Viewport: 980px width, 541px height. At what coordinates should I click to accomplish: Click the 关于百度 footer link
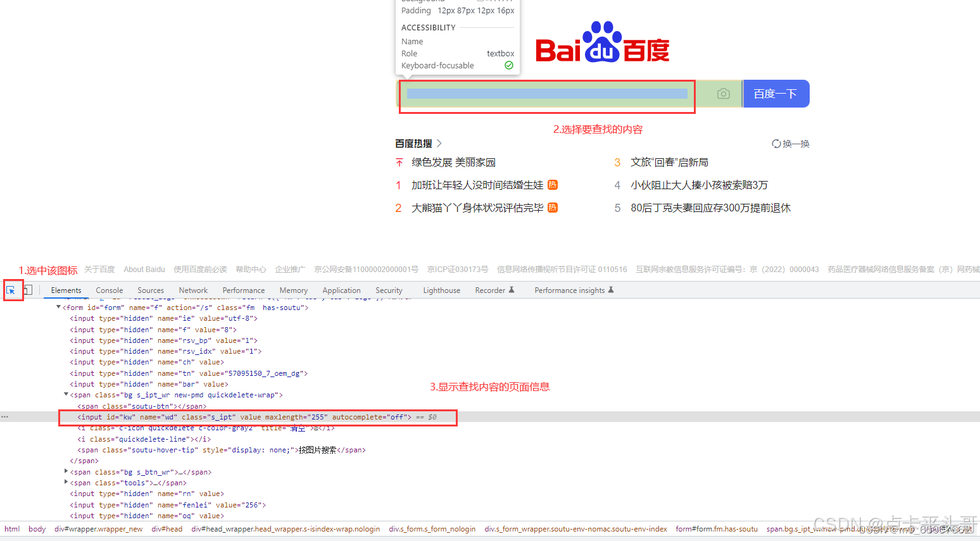click(x=99, y=270)
